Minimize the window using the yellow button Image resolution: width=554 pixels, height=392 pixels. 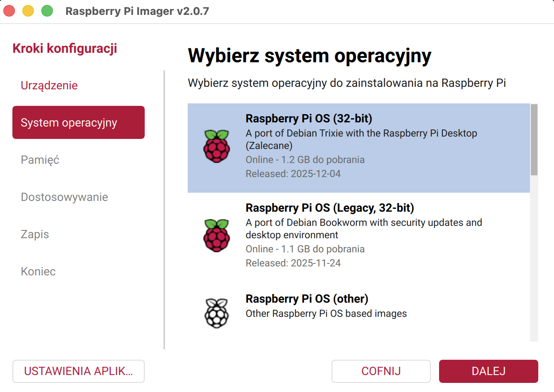[28, 11]
